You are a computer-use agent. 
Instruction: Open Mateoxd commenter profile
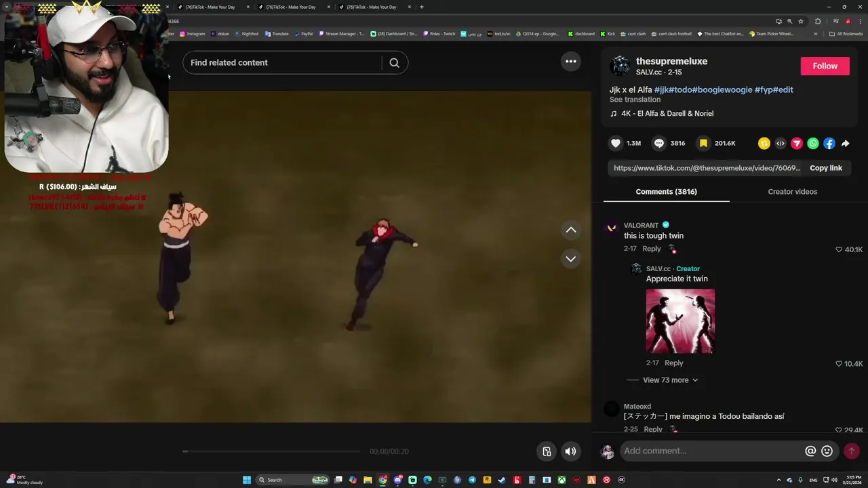click(x=637, y=407)
